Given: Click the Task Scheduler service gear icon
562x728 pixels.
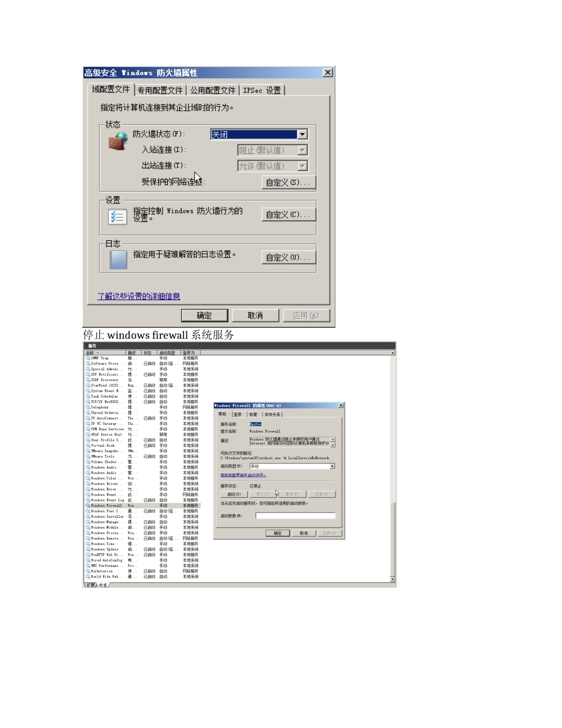Looking at the screenshot, I should tap(88, 396).
